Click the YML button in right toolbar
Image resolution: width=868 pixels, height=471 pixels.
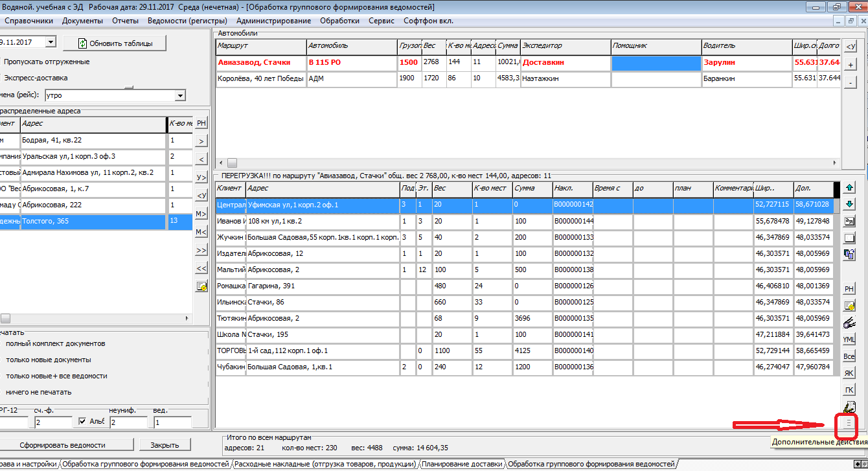[x=849, y=339]
